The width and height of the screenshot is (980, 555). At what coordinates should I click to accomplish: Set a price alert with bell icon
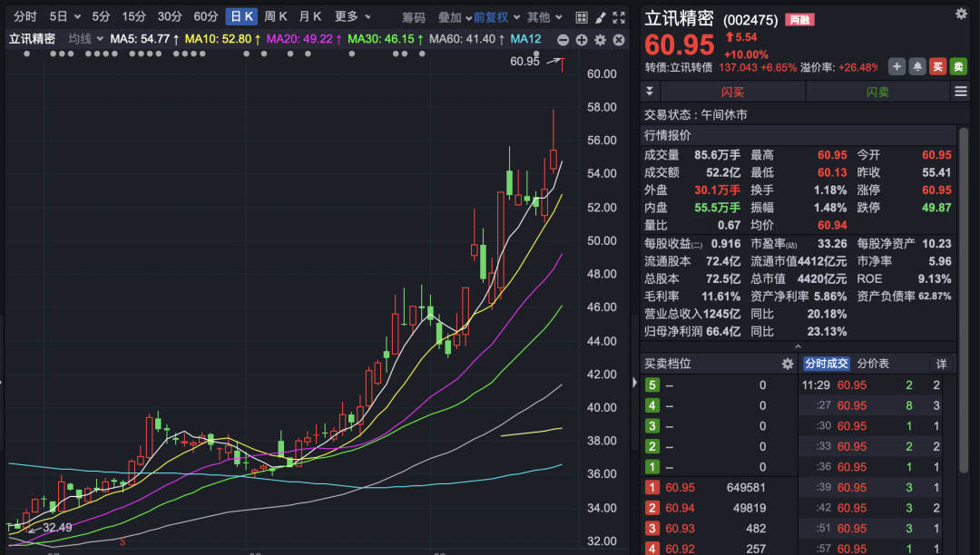[917, 66]
